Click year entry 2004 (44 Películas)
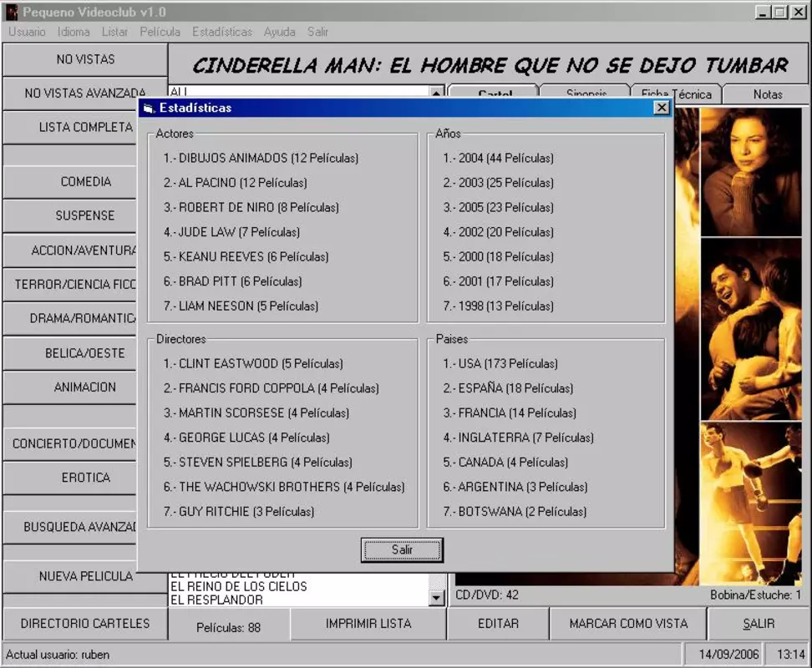812x668 pixels. 498,158
